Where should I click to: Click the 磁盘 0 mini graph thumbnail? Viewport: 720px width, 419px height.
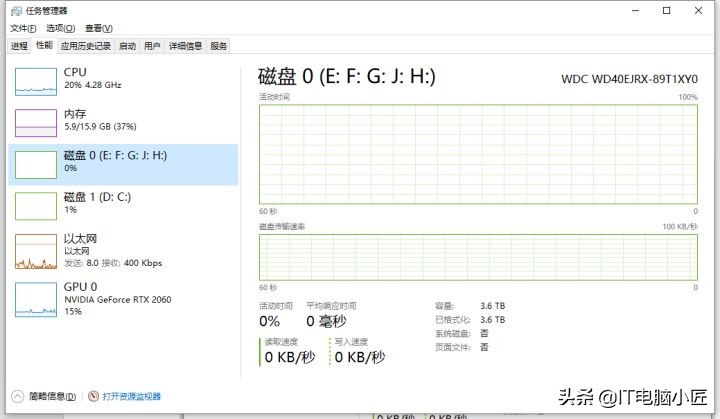pyautogui.click(x=36, y=164)
